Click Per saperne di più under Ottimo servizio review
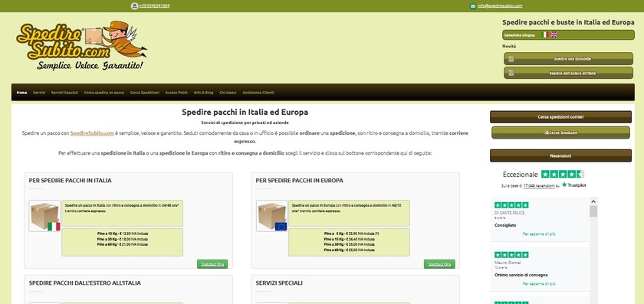This screenshot has height=304, width=644. 539,283
